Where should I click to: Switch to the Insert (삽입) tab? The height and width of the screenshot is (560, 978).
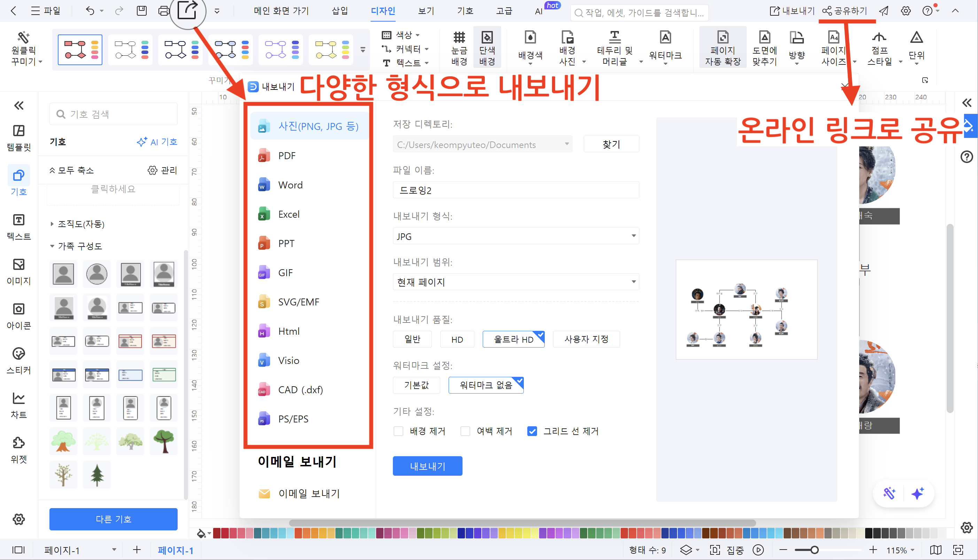click(340, 11)
